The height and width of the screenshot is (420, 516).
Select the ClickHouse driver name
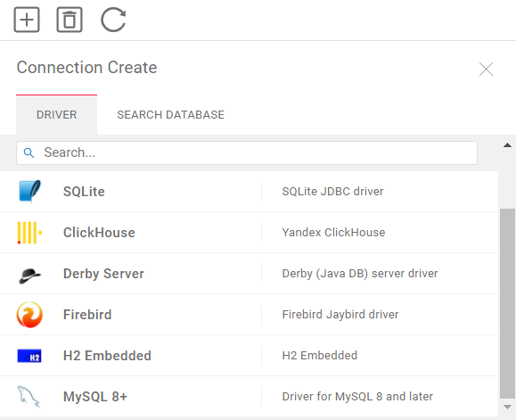click(99, 233)
